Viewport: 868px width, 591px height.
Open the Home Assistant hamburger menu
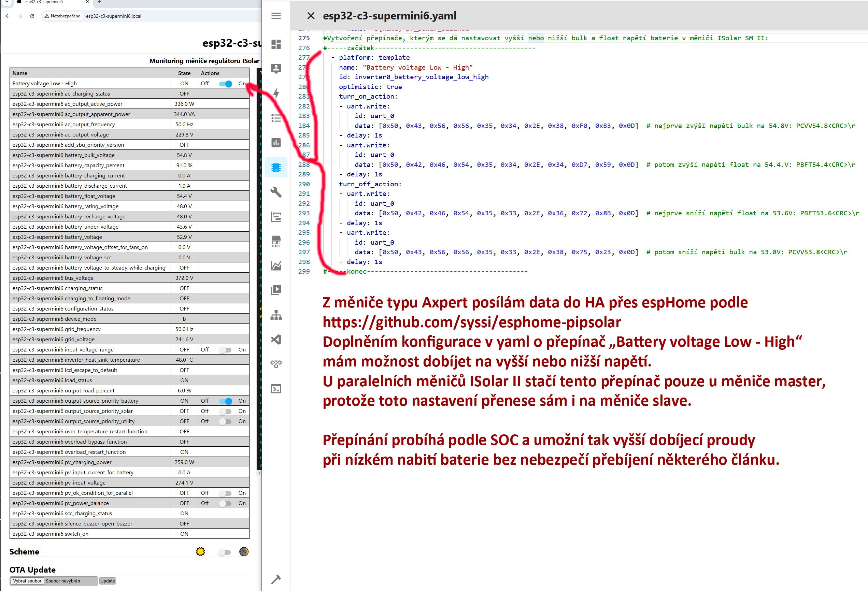(276, 16)
